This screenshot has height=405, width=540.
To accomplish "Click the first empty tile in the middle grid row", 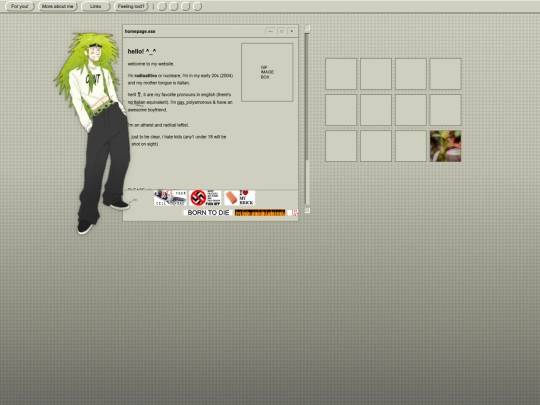I will [x=341, y=110].
